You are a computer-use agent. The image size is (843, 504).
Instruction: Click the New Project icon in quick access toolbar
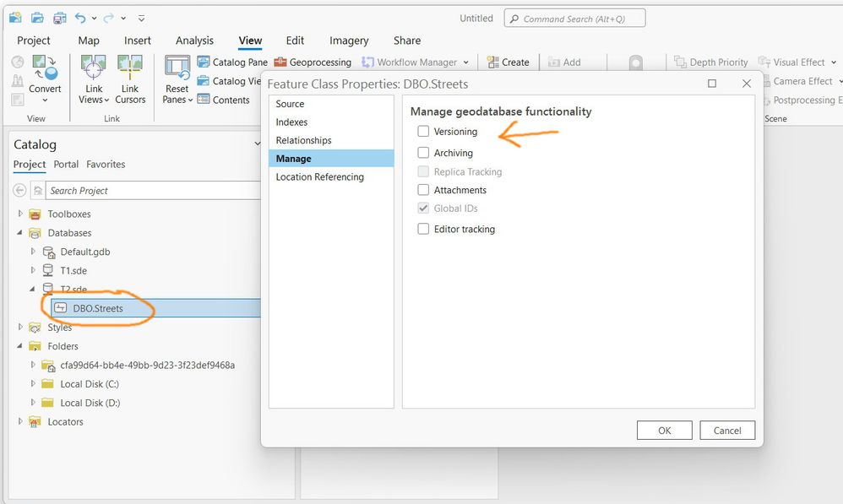coord(15,18)
